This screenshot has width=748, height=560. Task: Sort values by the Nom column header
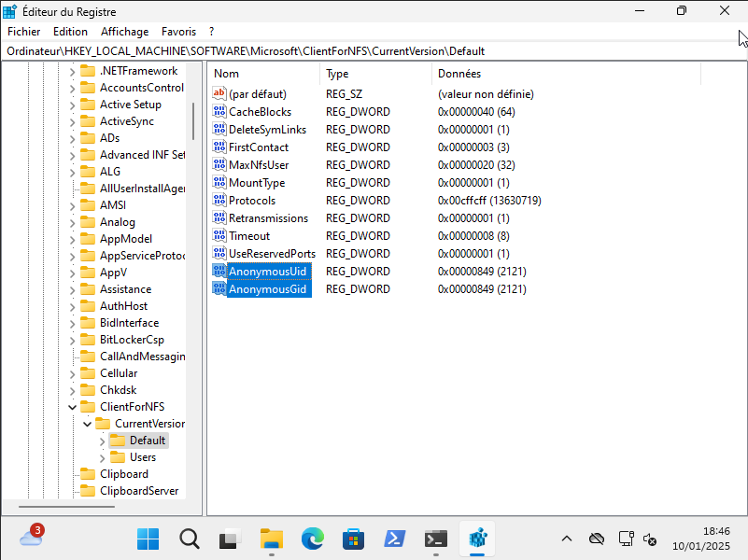263,74
